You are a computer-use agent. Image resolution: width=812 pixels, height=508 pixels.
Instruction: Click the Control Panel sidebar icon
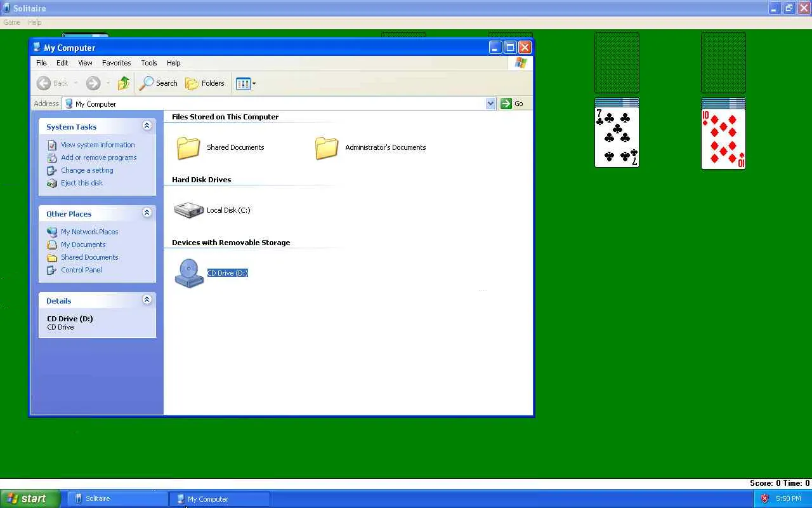click(52, 270)
